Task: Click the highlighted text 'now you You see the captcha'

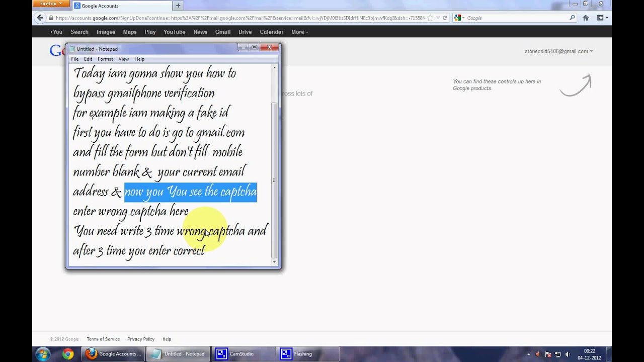Action: [x=191, y=192]
